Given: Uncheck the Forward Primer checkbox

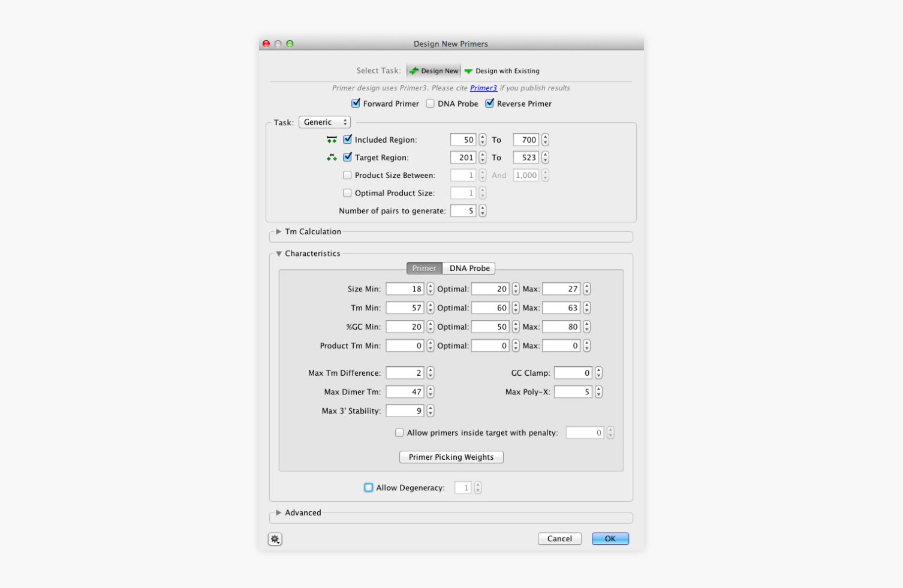Looking at the screenshot, I should [356, 103].
